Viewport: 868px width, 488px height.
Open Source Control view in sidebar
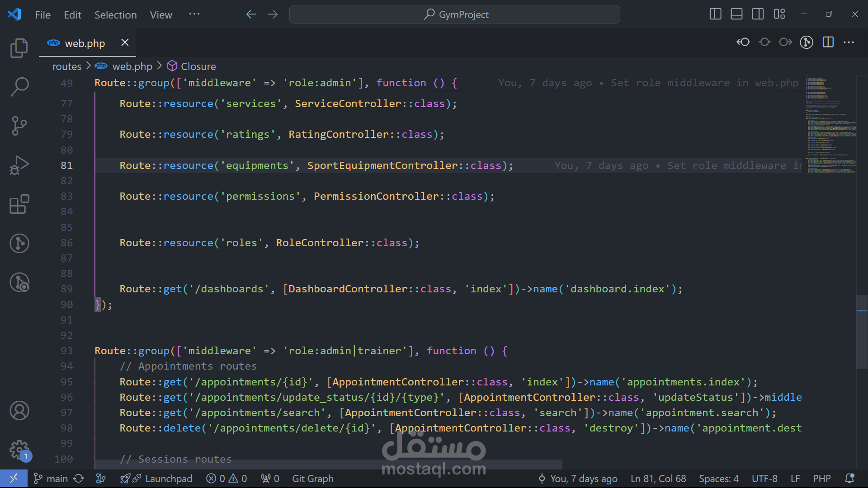click(x=19, y=126)
